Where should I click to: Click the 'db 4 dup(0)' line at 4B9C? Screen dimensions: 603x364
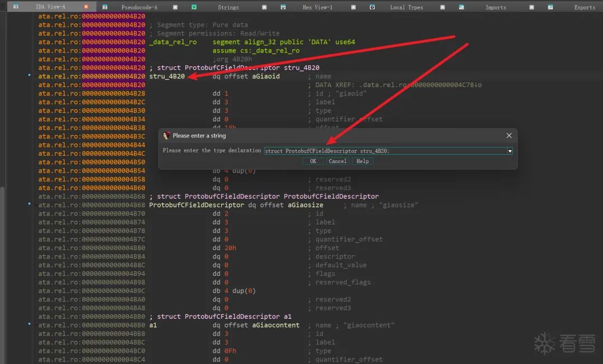coord(234,290)
